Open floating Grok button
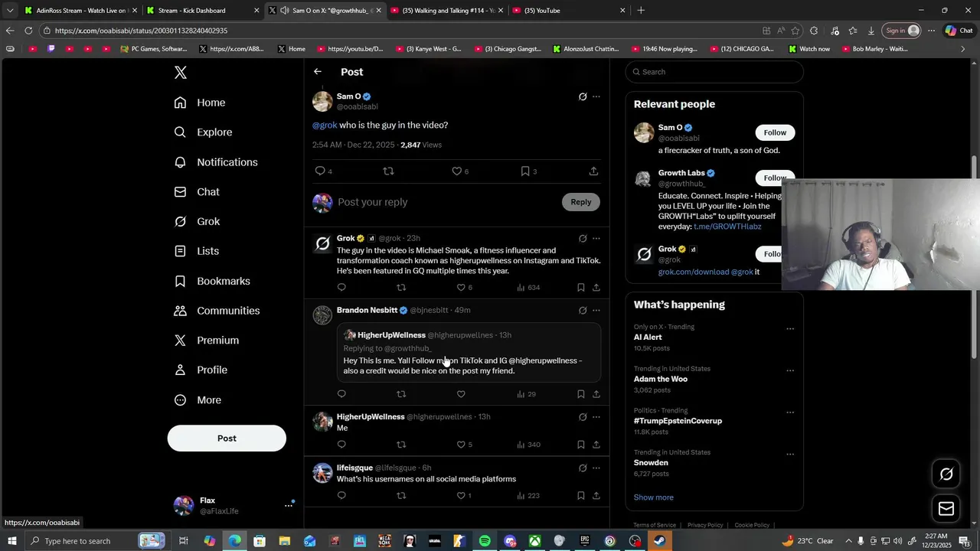This screenshot has width=980, height=551. [x=946, y=474]
